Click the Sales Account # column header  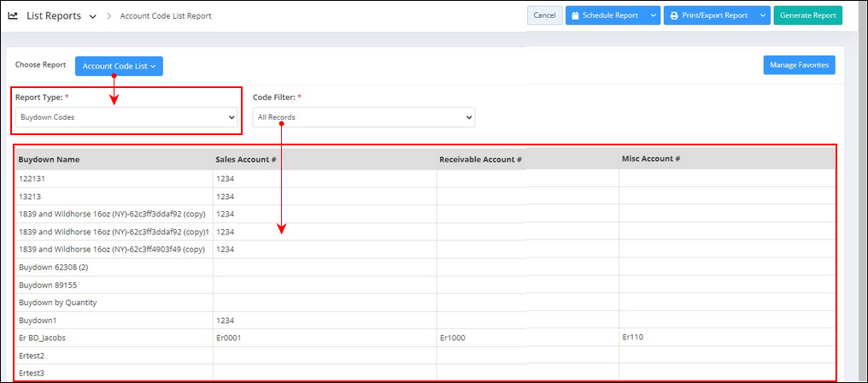pyautogui.click(x=246, y=159)
